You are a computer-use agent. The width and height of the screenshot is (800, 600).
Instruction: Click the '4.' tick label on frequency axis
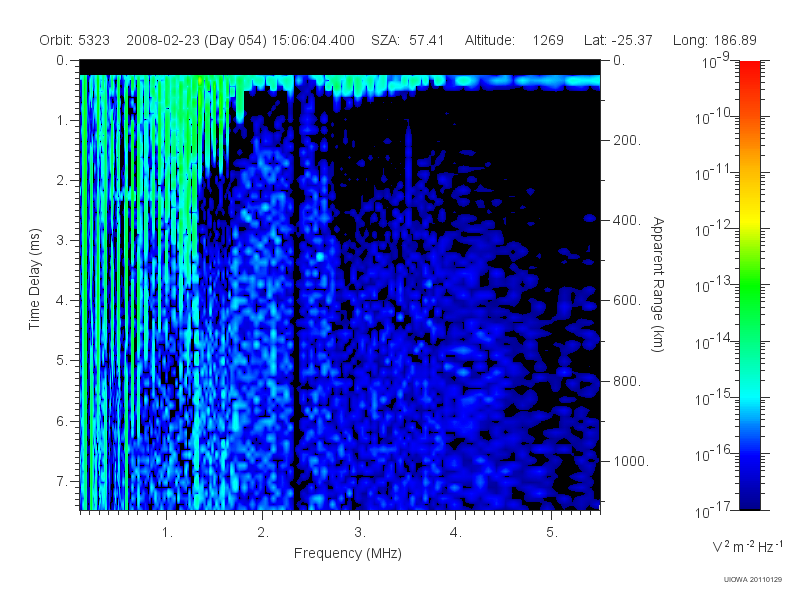(456, 533)
